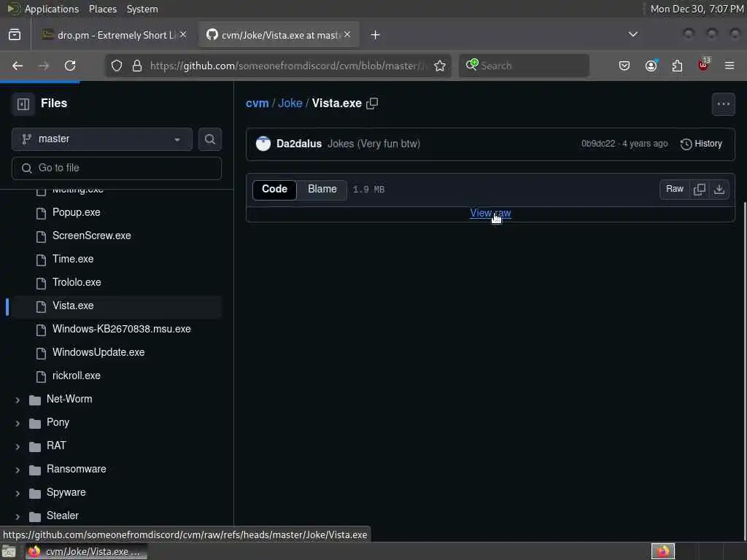Open commit 0b9dc22 link

coord(598,144)
